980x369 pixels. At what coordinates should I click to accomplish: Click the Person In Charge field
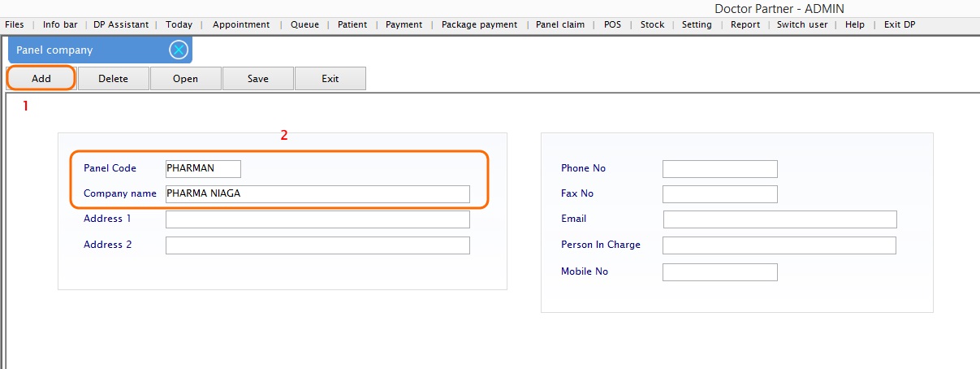[779, 245]
